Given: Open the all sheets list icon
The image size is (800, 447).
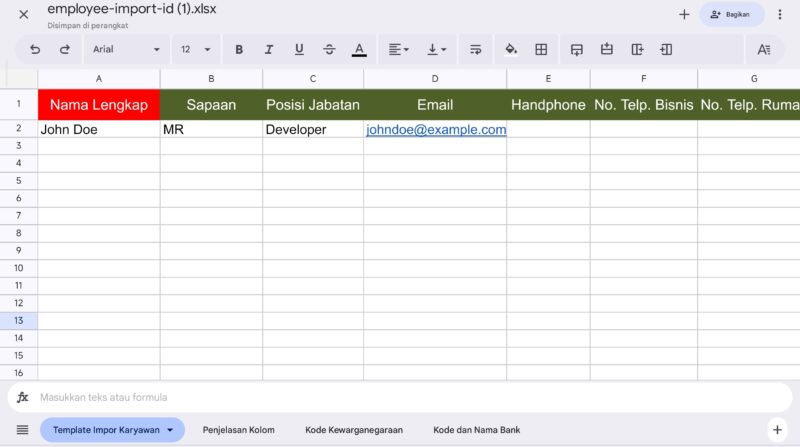Looking at the screenshot, I should click(x=22, y=430).
